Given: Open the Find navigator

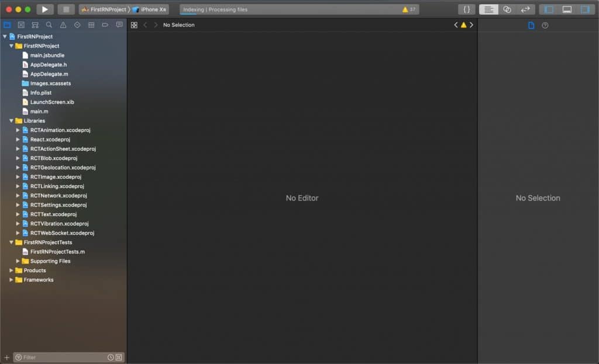Looking at the screenshot, I should [49, 25].
